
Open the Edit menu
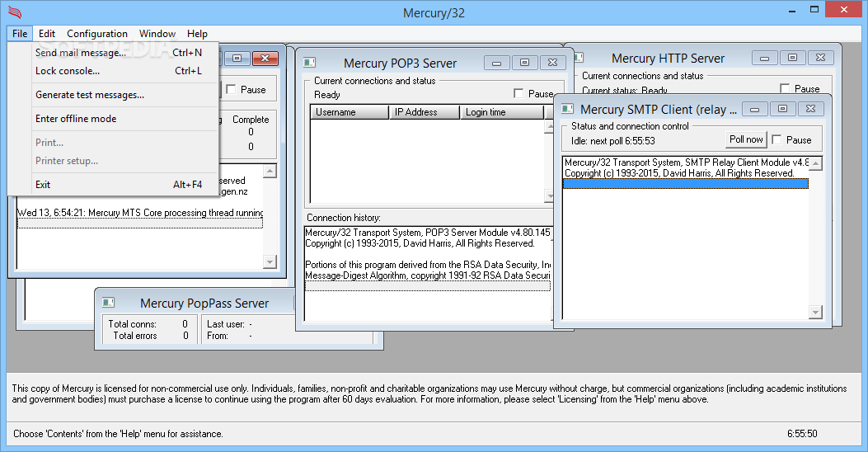point(47,34)
